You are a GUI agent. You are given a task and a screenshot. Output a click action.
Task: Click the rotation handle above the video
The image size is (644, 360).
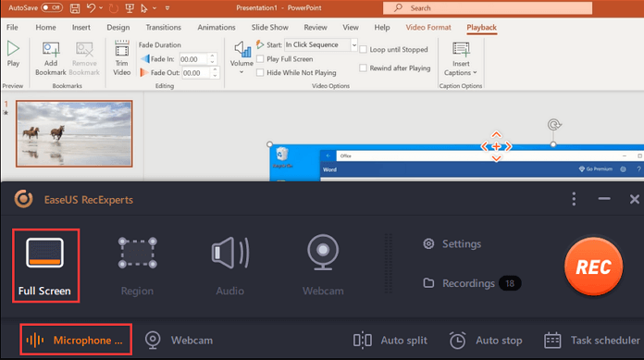(x=554, y=125)
